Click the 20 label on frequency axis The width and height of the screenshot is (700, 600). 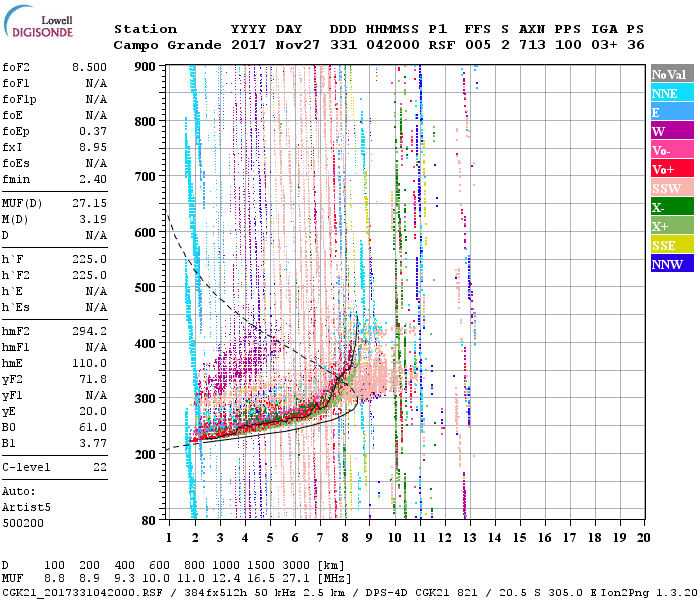(x=643, y=537)
